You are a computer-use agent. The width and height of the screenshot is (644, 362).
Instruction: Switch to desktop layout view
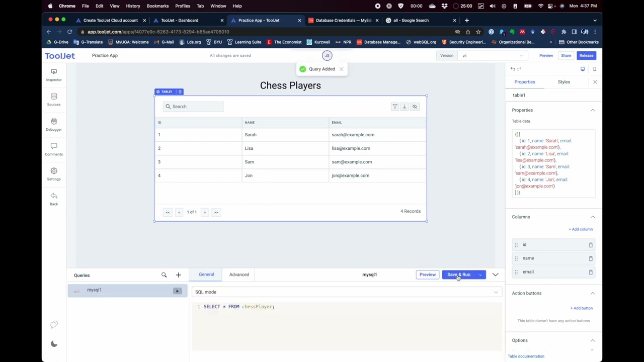click(583, 69)
